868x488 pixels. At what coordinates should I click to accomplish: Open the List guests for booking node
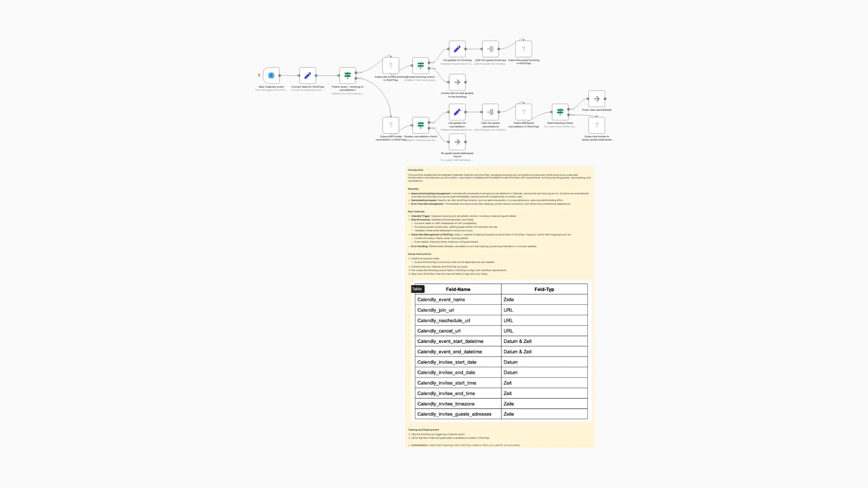click(457, 49)
